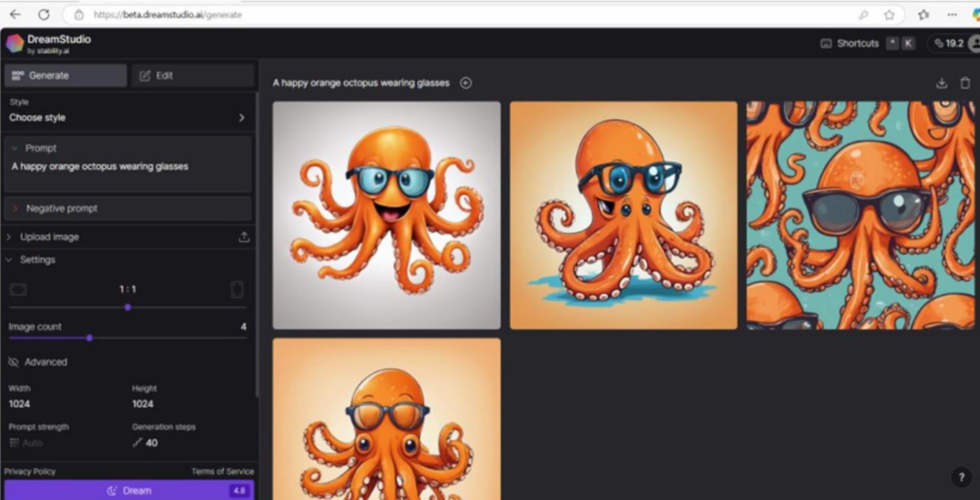Click the upload image arrow icon

click(243, 237)
